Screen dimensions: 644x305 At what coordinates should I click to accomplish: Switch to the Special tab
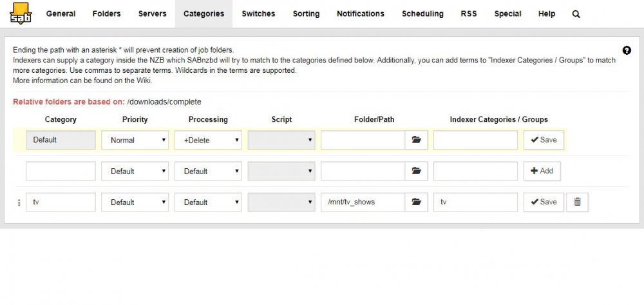coord(507,14)
